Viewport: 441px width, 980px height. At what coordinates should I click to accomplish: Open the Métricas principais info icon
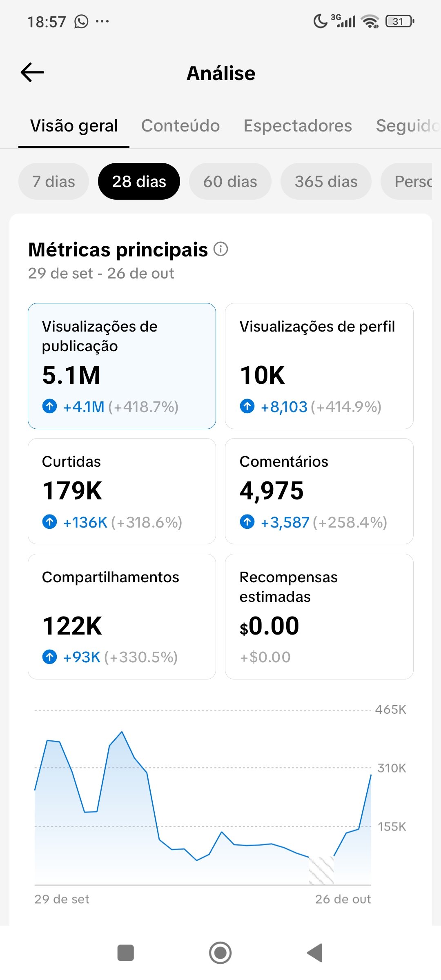point(221,249)
